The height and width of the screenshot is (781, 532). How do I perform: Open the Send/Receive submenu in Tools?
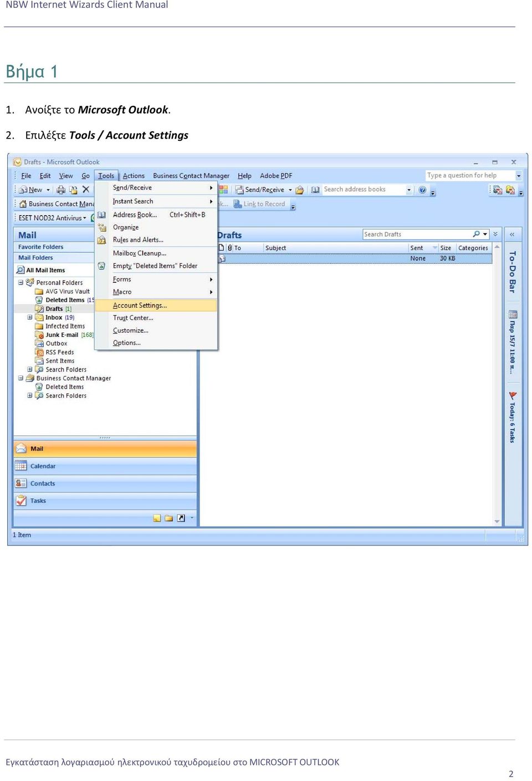pyautogui.click(x=156, y=188)
